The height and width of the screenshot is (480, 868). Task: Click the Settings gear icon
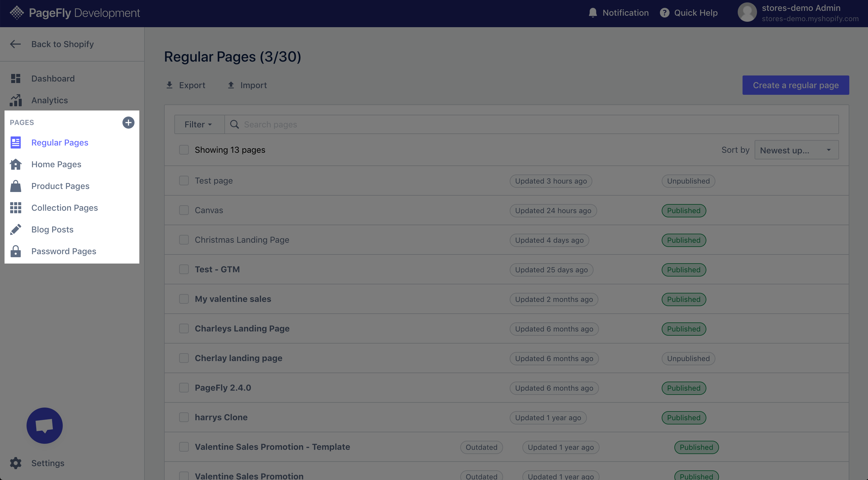pyautogui.click(x=15, y=463)
